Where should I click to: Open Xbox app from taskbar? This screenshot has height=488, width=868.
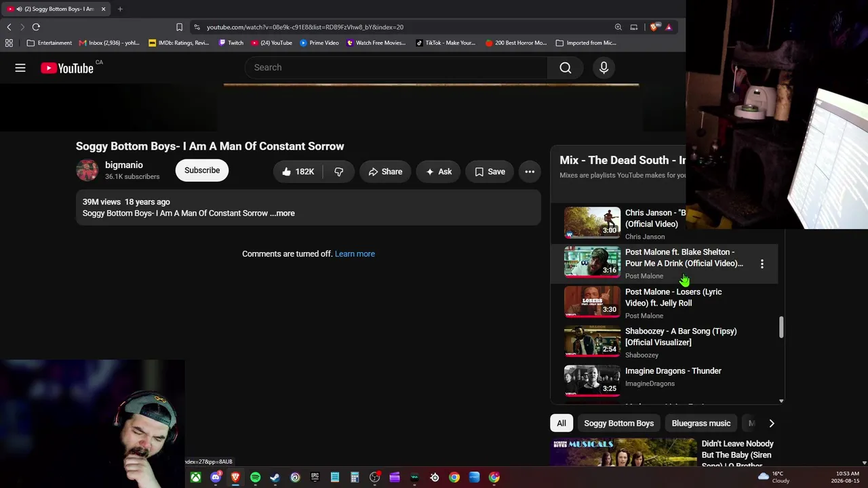pos(195,477)
